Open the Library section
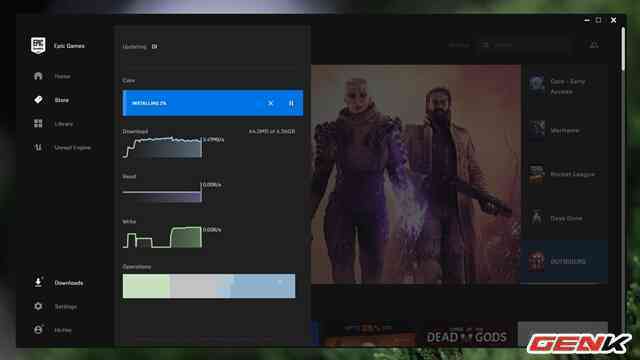Screen dimensions: 640x360 point(64,124)
